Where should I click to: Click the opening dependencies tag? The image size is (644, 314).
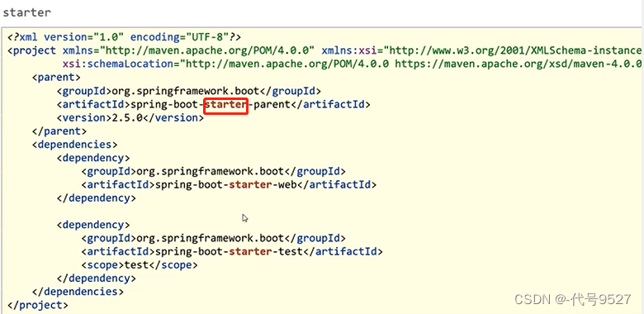[x=75, y=145]
